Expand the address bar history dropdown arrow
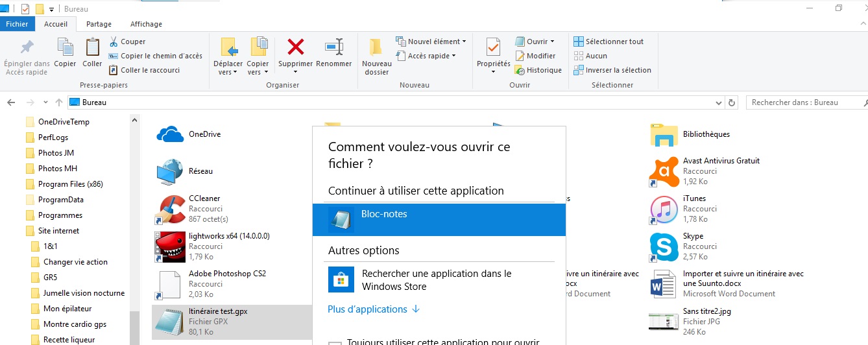Viewport: 868px width, 345px height. coord(718,102)
